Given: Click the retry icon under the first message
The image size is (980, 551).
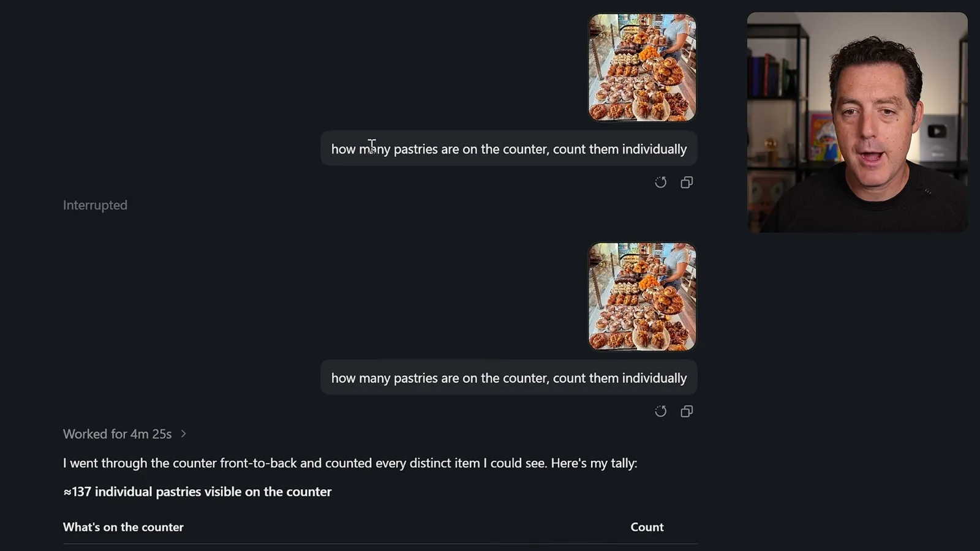Looking at the screenshot, I should [x=660, y=182].
